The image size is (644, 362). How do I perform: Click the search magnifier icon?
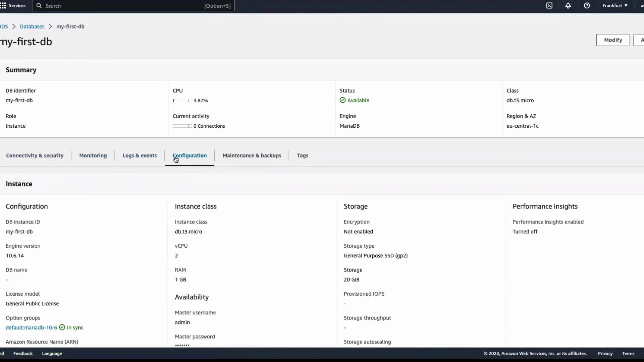pos(39,6)
